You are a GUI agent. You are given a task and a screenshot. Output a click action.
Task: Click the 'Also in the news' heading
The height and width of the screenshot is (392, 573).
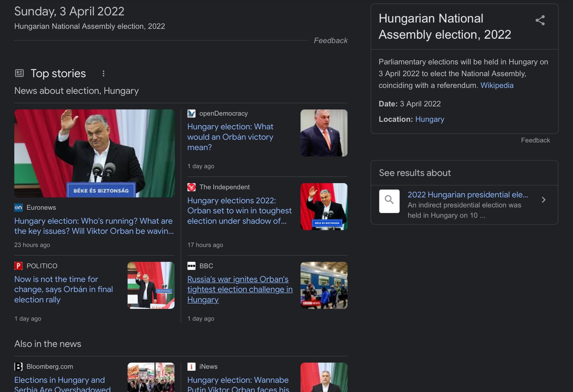click(48, 344)
